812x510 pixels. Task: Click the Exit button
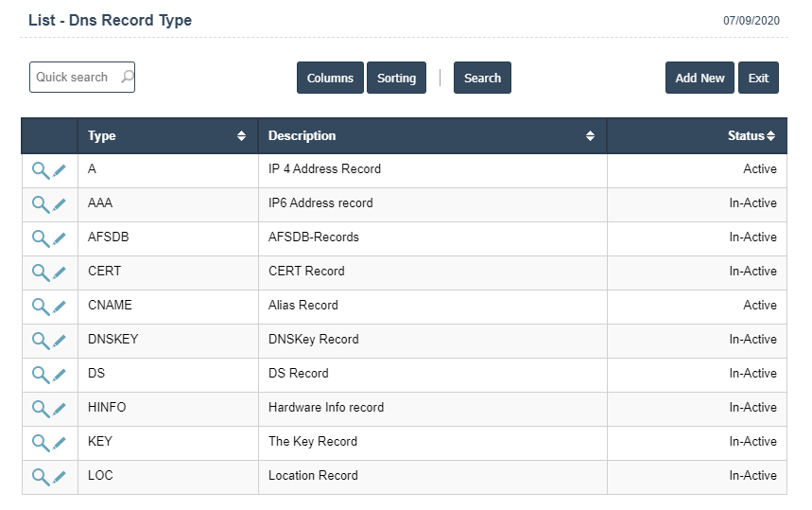pos(758,79)
